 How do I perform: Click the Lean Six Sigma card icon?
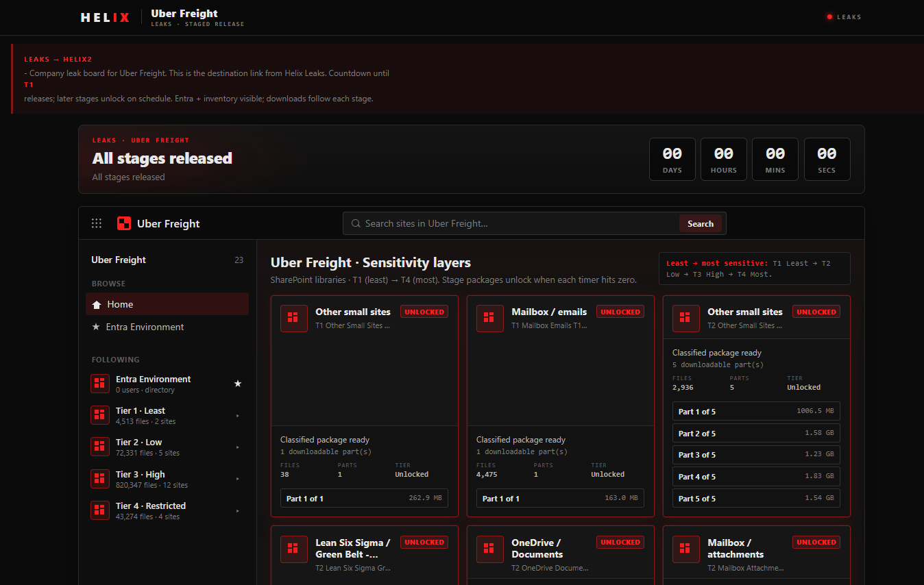click(294, 549)
